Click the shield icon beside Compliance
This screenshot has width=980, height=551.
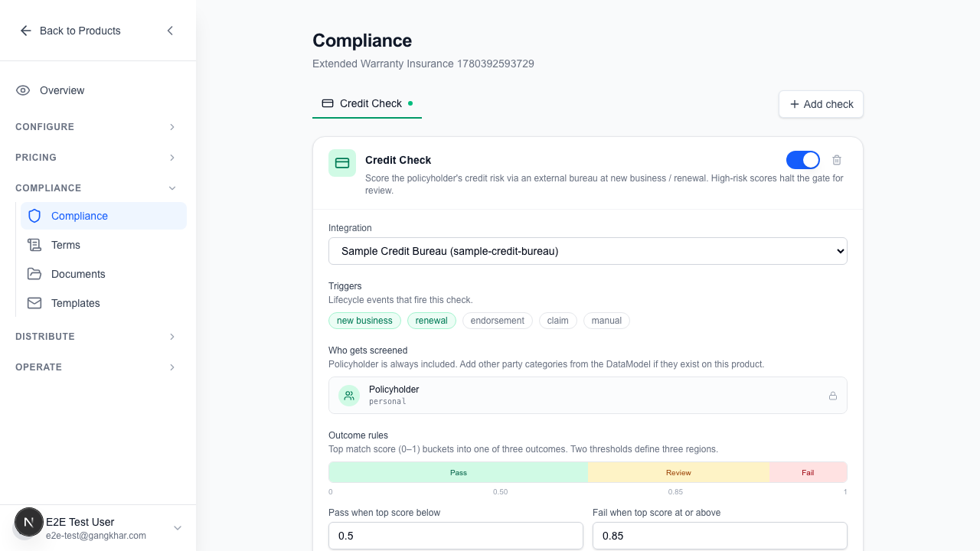click(34, 216)
